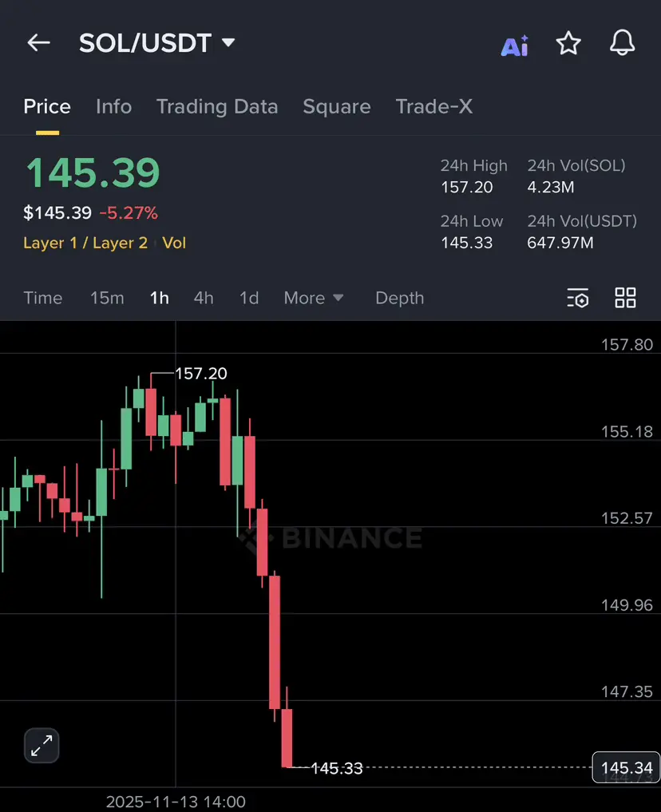Go to the Square tab
This screenshot has width=661, height=812.
[x=336, y=107]
